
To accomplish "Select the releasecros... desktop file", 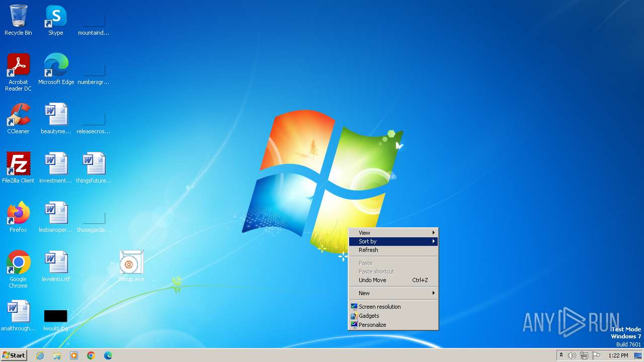I will (x=94, y=121).
